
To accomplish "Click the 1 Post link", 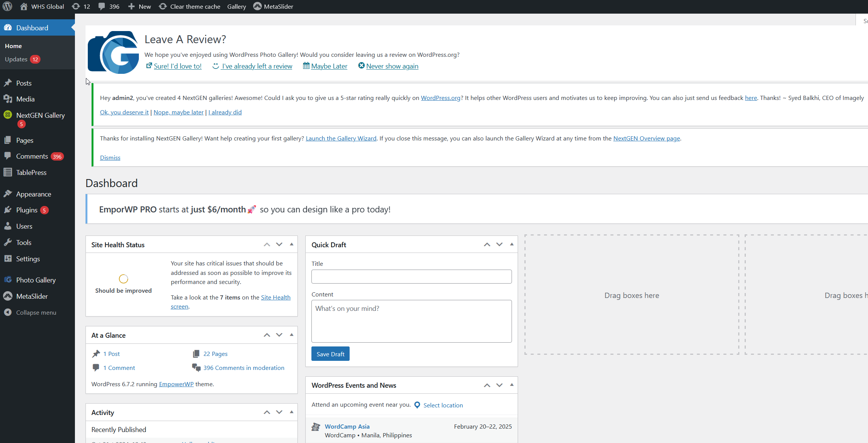I will [x=111, y=354].
